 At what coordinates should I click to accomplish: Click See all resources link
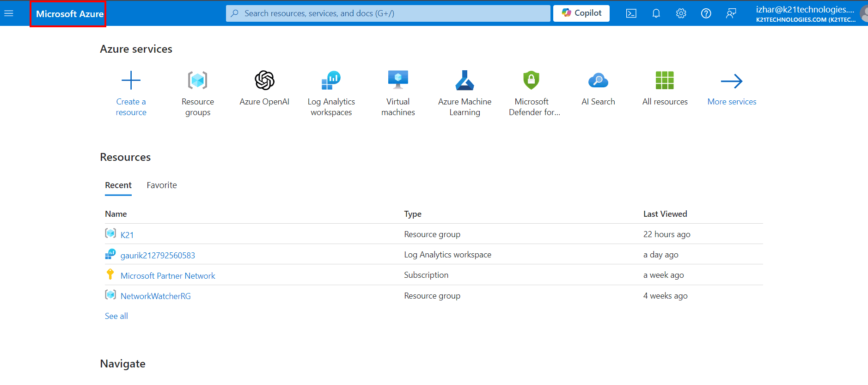pyautogui.click(x=116, y=316)
